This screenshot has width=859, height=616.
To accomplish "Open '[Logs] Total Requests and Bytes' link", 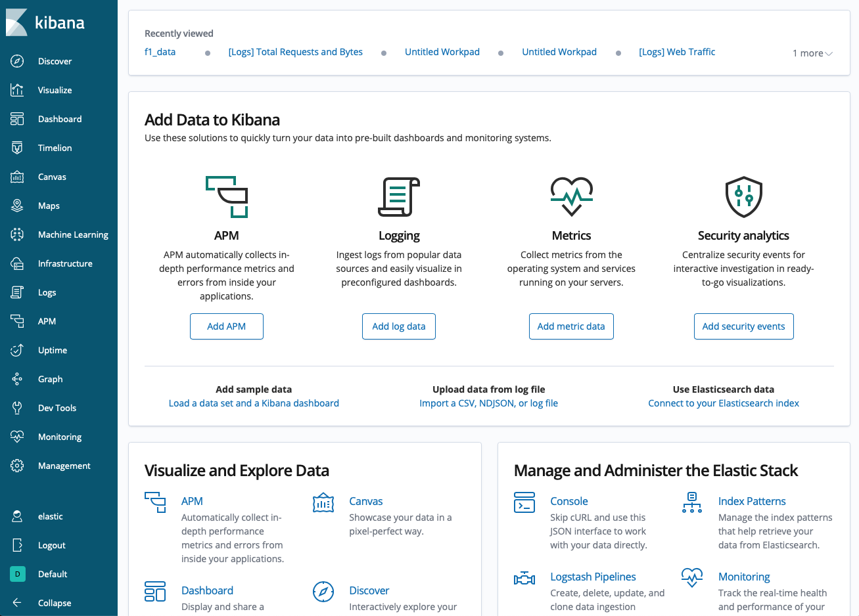I will [296, 52].
